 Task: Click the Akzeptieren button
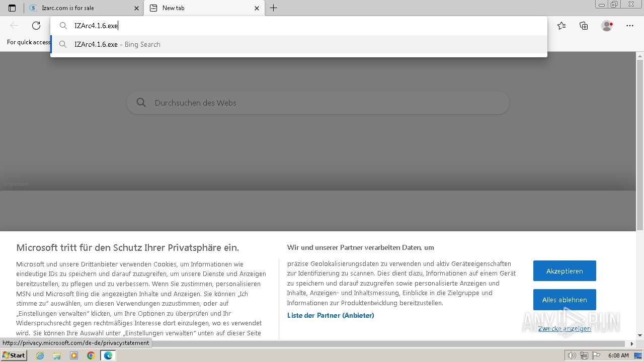(565, 271)
